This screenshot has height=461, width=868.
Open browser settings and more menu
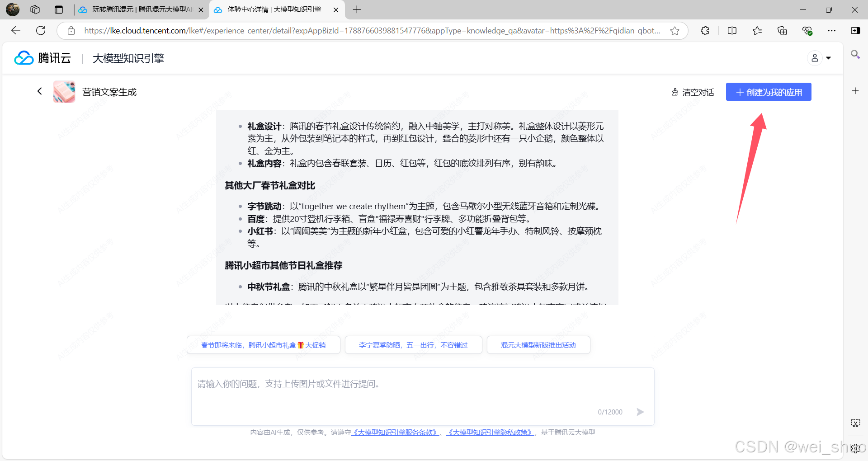[831, 31]
